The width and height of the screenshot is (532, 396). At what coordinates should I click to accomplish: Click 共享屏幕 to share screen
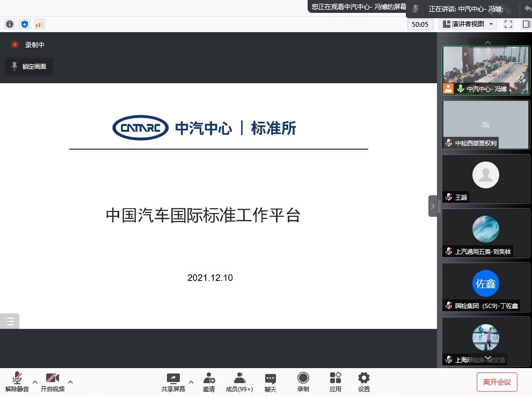coord(173,382)
